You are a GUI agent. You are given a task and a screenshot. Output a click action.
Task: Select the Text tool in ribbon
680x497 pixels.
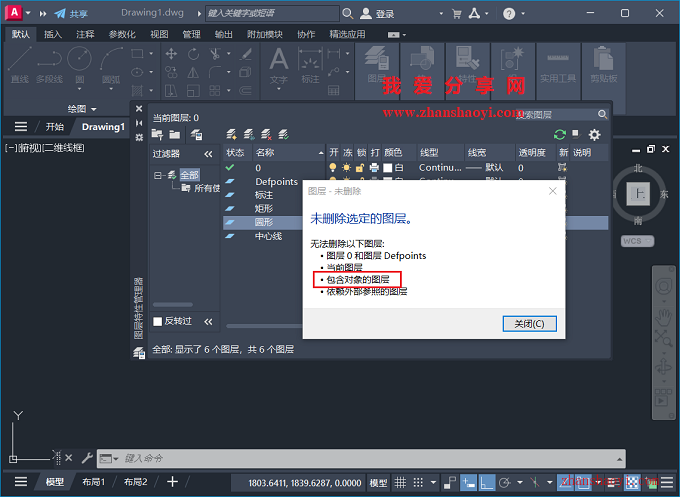tap(278, 63)
